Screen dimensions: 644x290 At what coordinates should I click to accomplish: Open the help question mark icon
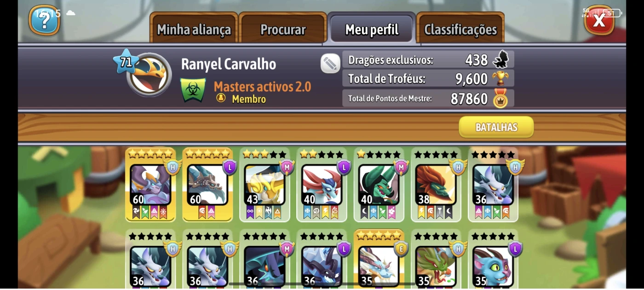point(44,21)
